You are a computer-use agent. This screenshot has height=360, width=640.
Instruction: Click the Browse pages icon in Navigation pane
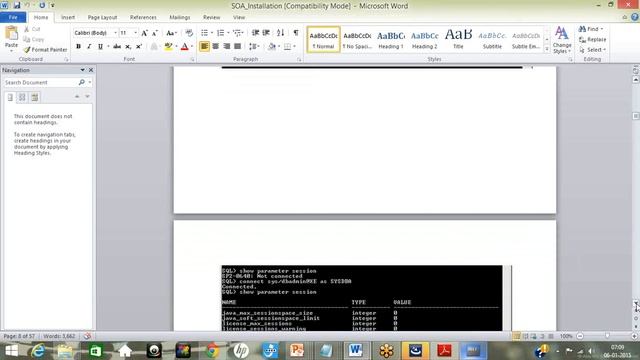22,97
